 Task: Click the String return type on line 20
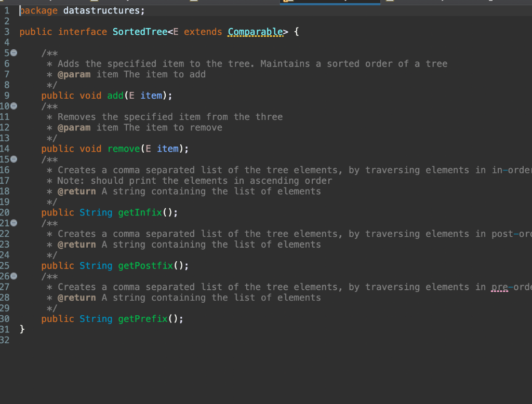(96, 213)
